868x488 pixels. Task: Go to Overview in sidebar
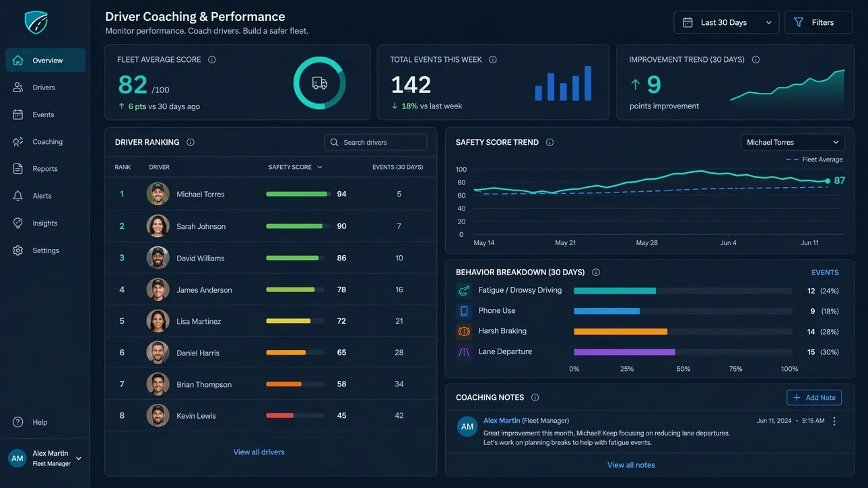pyautogui.click(x=45, y=60)
